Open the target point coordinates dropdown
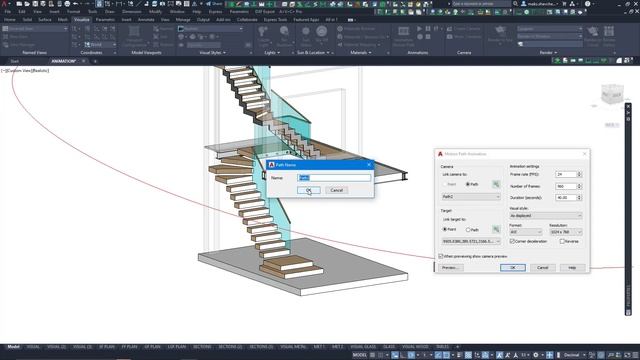 (471, 241)
